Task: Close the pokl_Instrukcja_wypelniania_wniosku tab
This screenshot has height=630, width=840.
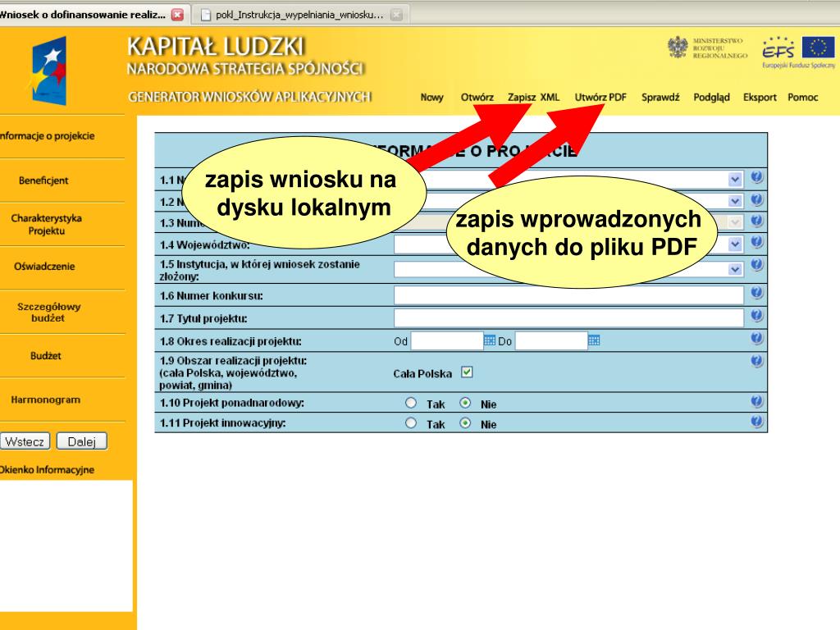Action: [396, 15]
